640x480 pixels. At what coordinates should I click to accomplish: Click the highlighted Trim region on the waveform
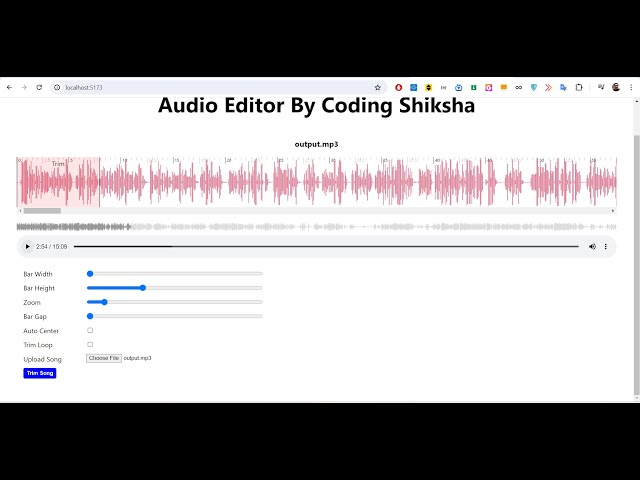tap(58, 182)
